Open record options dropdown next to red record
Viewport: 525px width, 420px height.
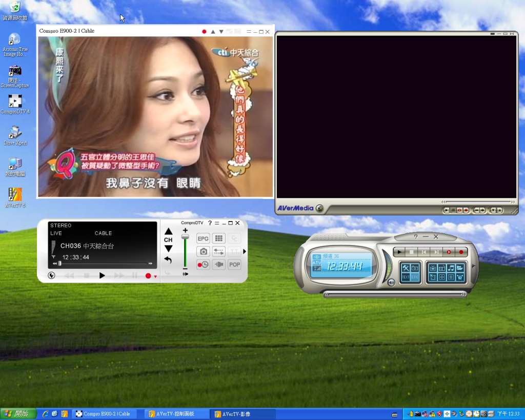pyautogui.click(x=155, y=276)
